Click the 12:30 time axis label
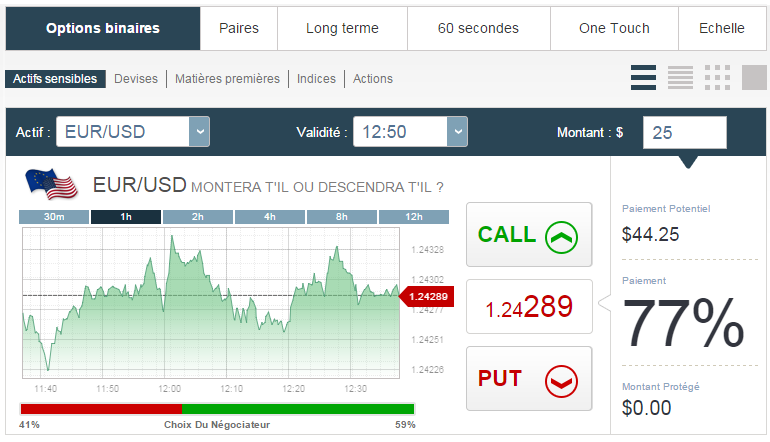 click(x=356, y=388)
